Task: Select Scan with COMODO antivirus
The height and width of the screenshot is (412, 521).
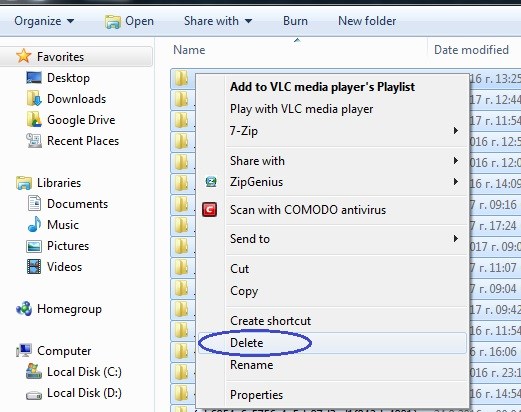Action: pos(308,210)
